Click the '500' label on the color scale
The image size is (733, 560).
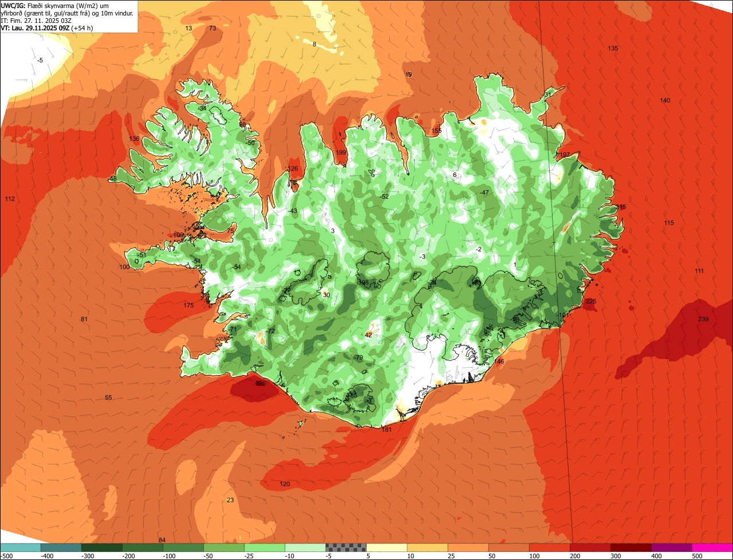[697, 556]
